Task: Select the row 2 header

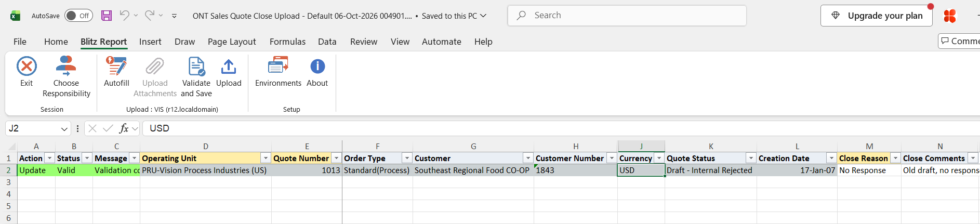Action: point(8,170)
